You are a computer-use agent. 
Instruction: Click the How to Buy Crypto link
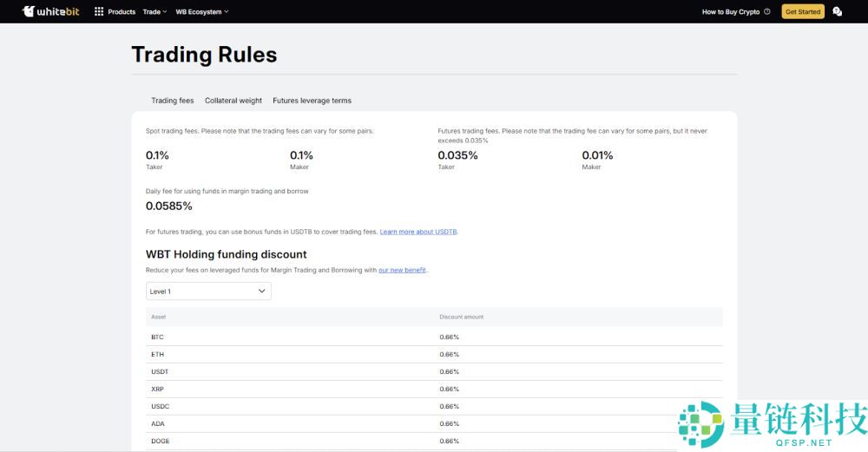730,12
